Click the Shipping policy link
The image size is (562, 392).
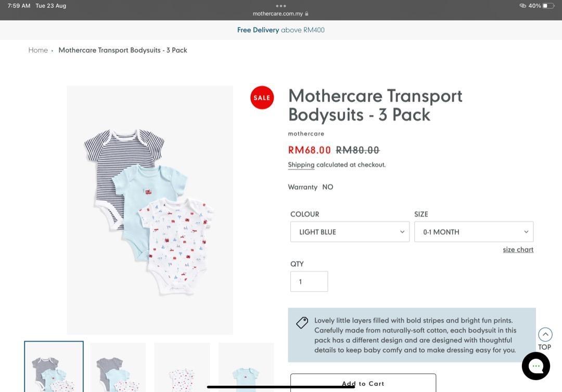pyautogui.click(x=301, y=165)
